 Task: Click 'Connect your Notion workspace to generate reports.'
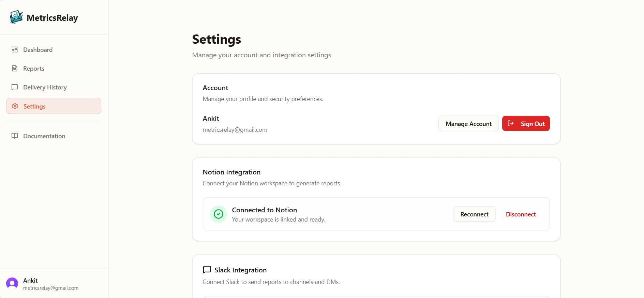tap(272, 183)
